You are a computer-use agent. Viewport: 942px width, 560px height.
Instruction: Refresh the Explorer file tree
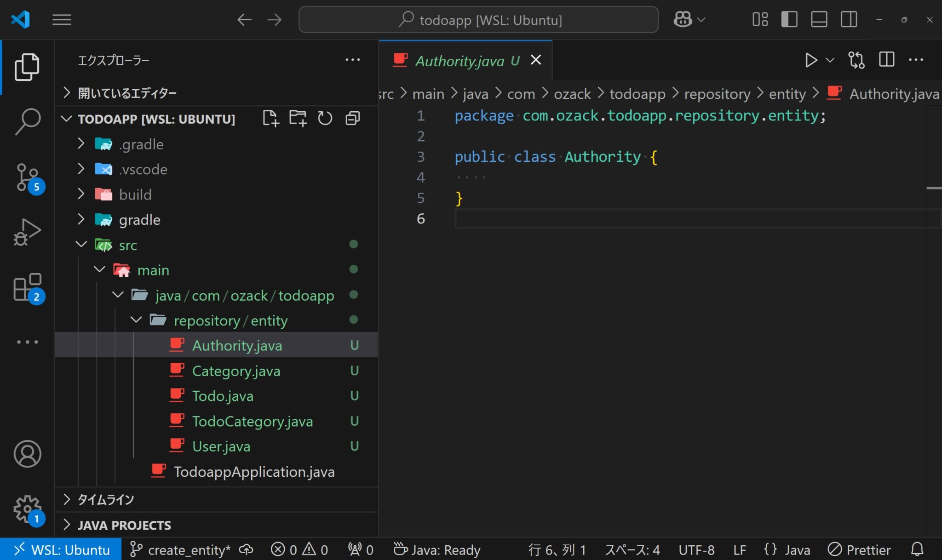[325, 118]
